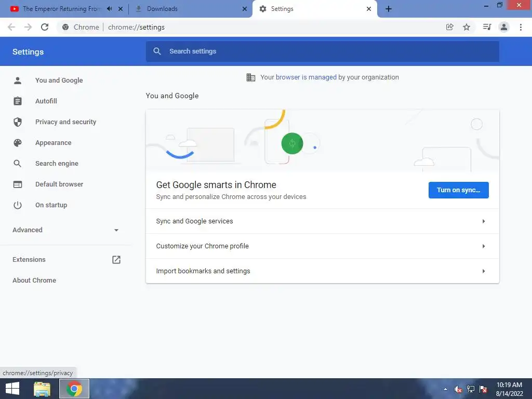Expand the Advanced settings dropdown arrow

[116, 230]
